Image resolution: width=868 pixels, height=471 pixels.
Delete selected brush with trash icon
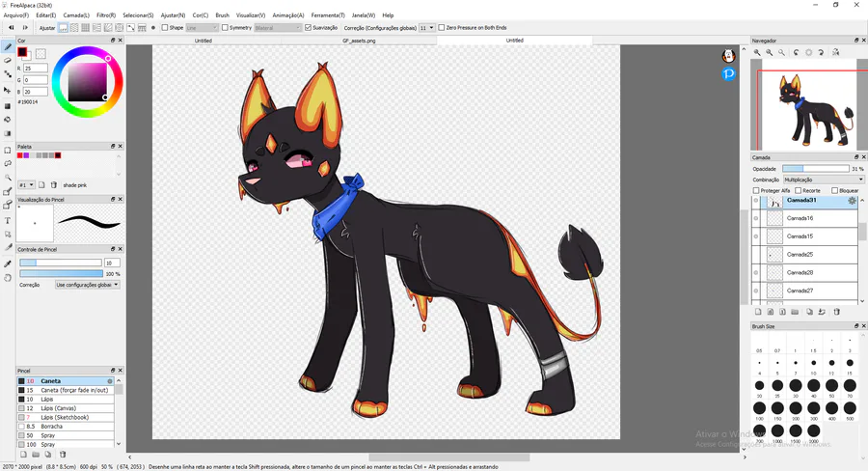(x=63, y=455)
